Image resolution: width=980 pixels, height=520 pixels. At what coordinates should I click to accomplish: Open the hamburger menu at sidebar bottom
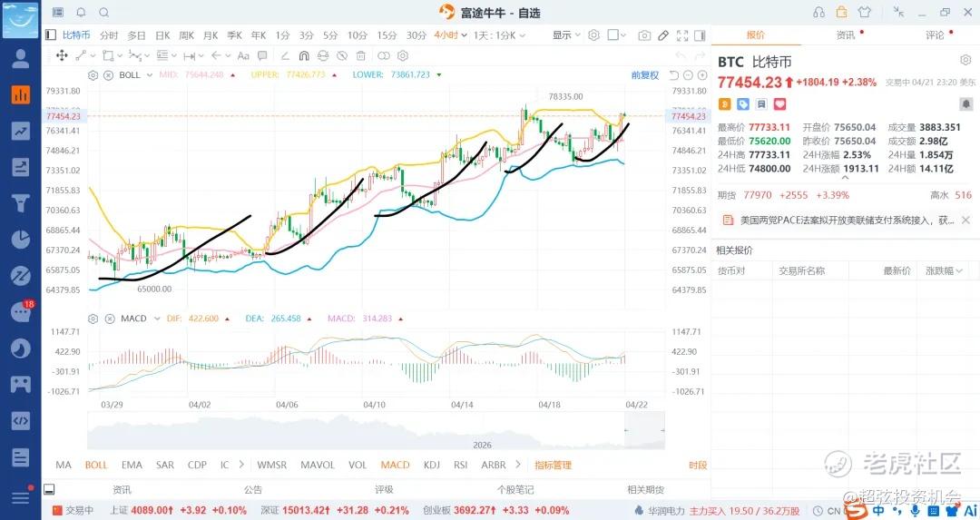(21, 497)
